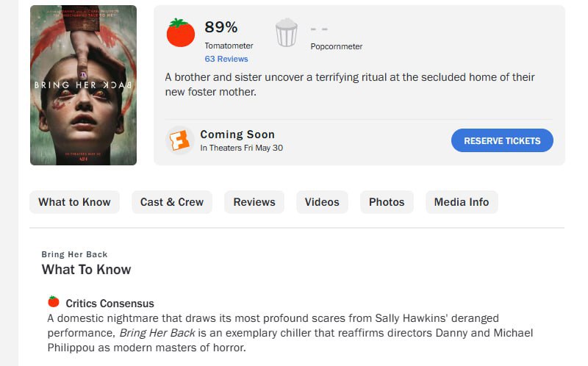This screenshot has height=366, width=588.
Task: Click the gray popcorn bucket icon
Action: pyautogui.click(x=287, y=33)
